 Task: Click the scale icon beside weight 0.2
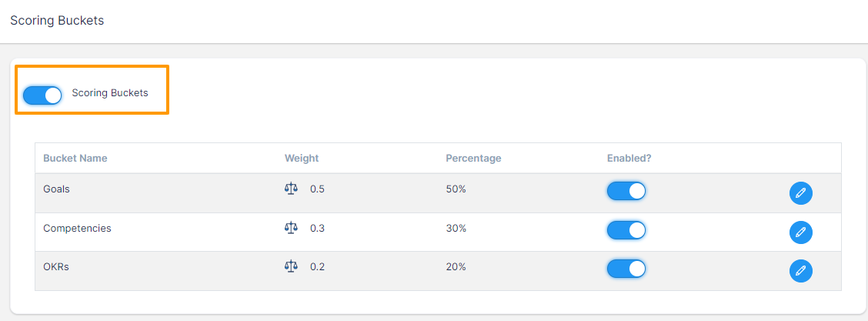click(291, 266)
